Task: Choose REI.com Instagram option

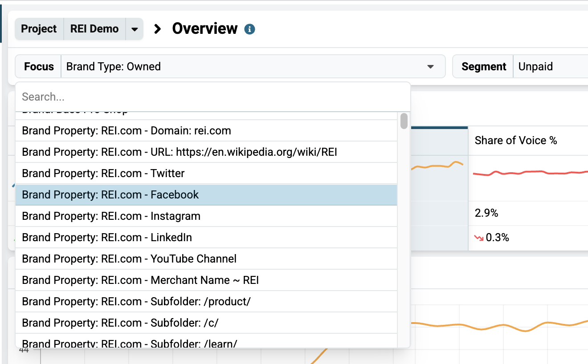Action: coord(206,216)
